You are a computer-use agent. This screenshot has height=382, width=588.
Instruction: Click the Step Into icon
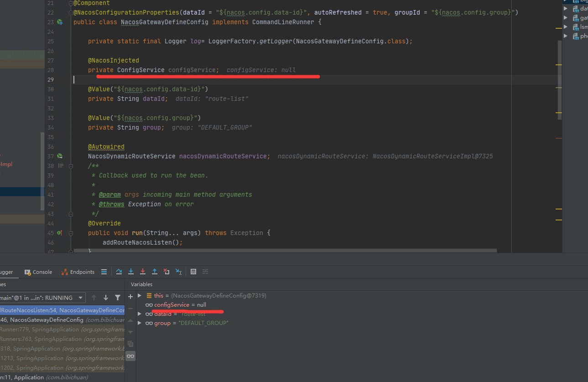[x=131, y=272]
